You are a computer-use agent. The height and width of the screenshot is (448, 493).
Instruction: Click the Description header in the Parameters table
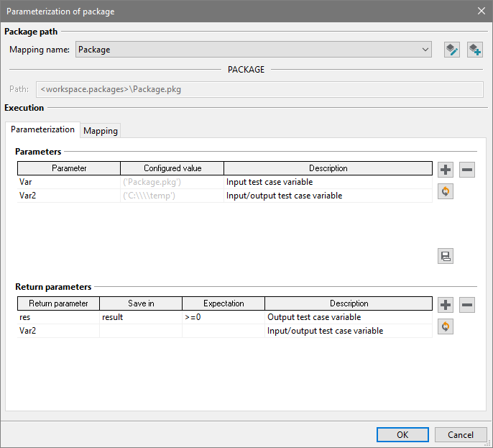(x=328, y=168)
